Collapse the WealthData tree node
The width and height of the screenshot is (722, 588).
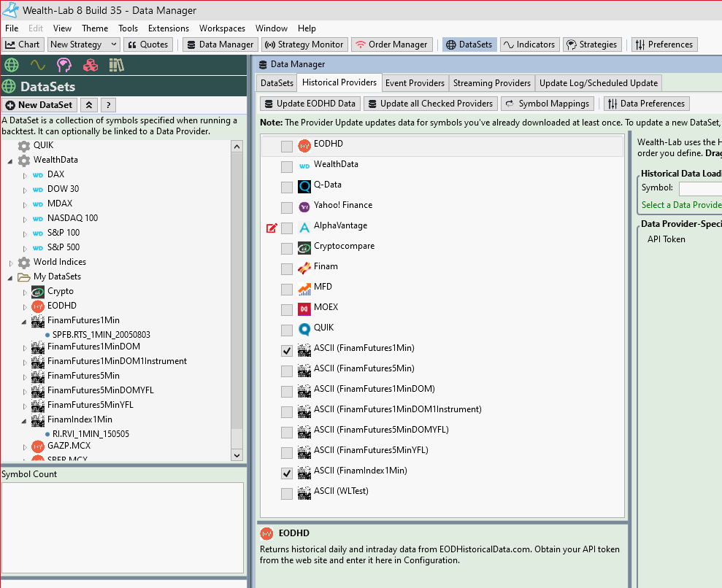point(11,160)
